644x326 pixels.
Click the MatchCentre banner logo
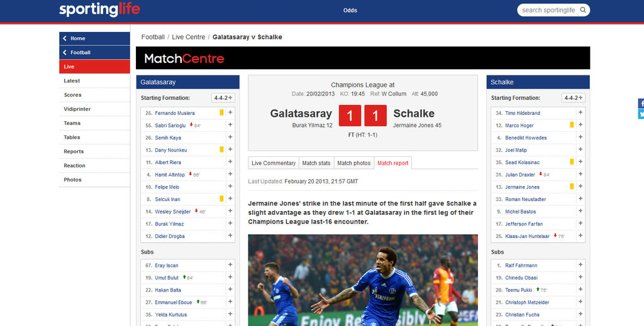(184, 58)
